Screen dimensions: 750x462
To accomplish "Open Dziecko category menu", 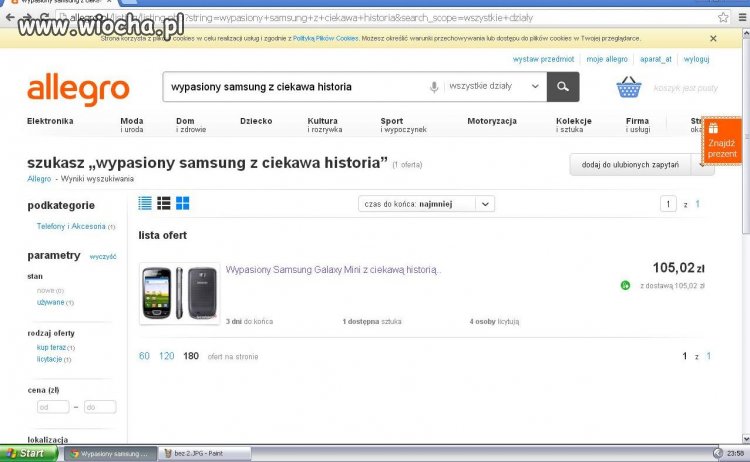I will [256, 121].
